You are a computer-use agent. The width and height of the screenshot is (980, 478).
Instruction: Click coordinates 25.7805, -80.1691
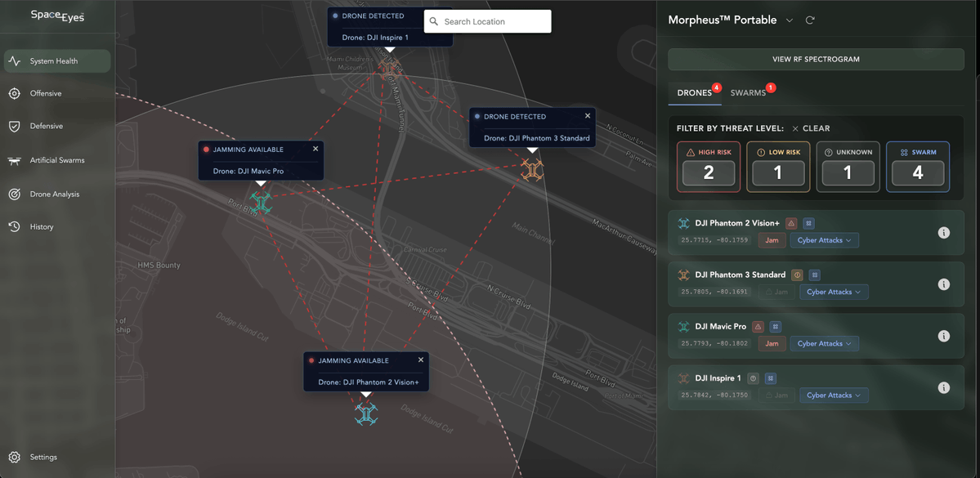pos(715,292)
